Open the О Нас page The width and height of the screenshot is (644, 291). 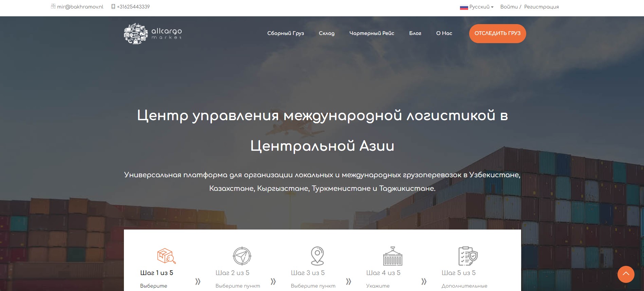tap(444, 33)
